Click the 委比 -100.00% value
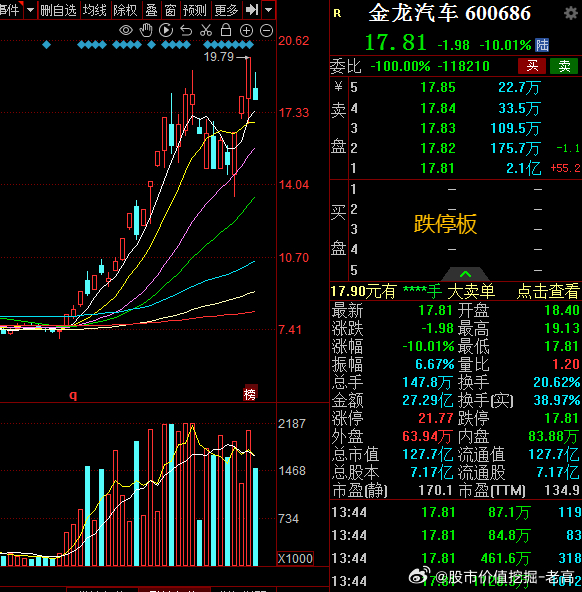This screenshot has height=592, width=582. pyautogui.click(x=400, y=66)
